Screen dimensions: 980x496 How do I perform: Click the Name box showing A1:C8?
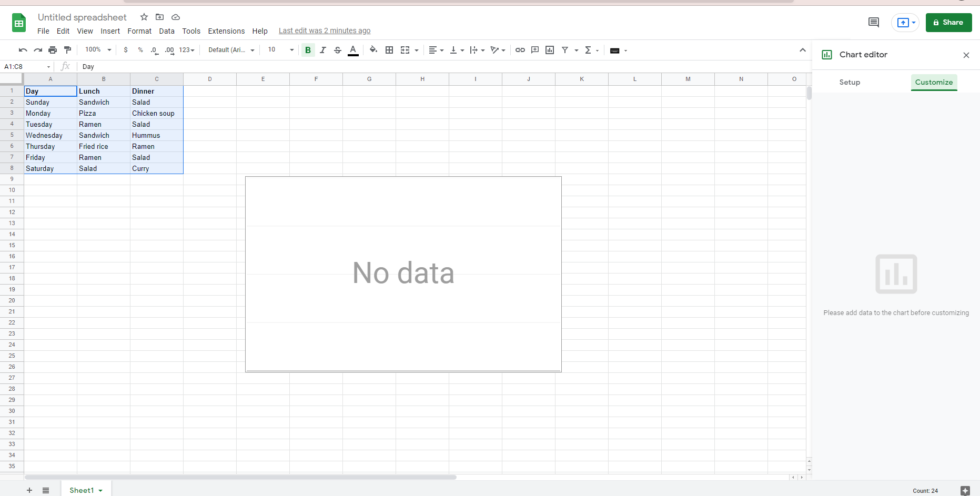click(x=26, y=67)
